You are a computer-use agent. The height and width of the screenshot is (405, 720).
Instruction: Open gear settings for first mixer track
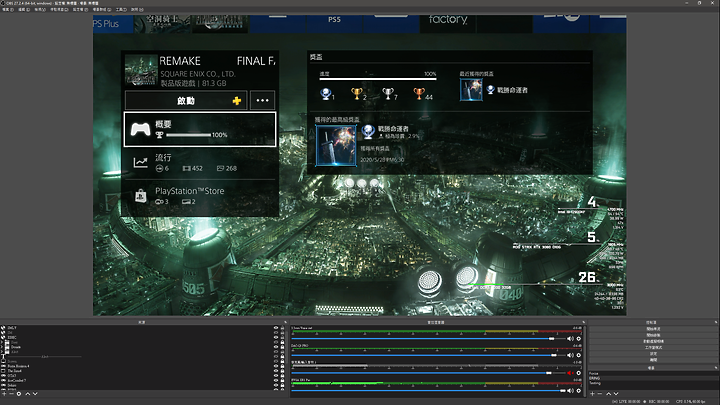pos(579,338)
